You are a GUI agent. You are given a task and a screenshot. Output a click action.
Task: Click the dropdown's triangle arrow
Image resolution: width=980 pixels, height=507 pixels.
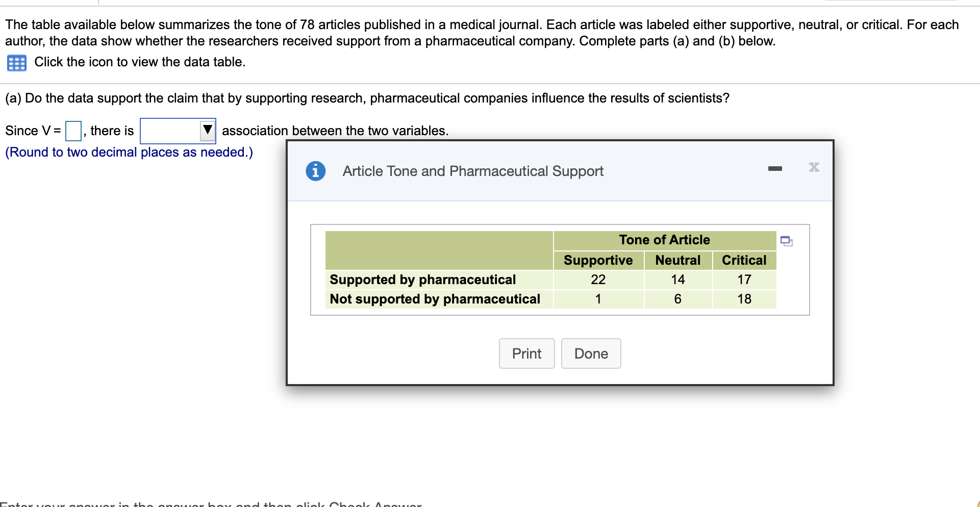point(207,131)
